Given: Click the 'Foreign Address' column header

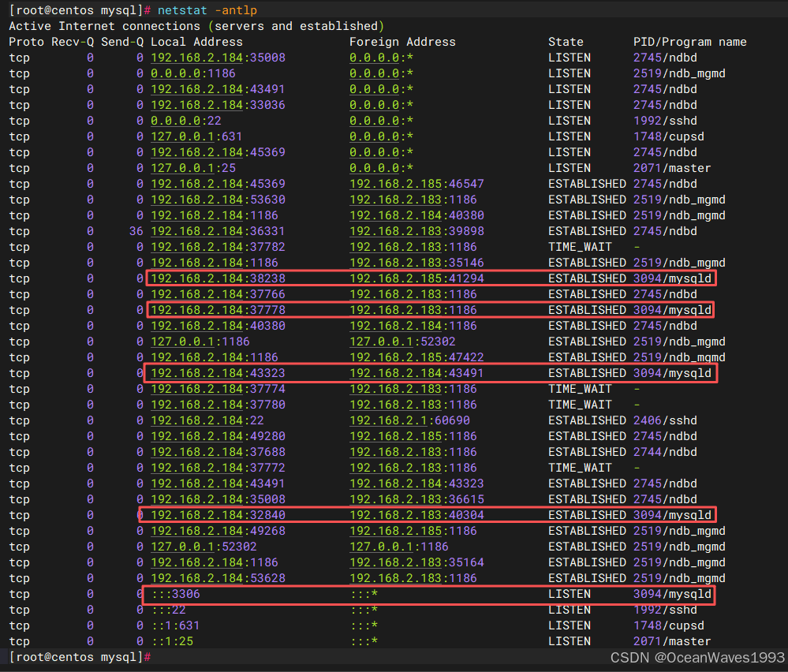Looking at the screenshot, I should 402,42.
